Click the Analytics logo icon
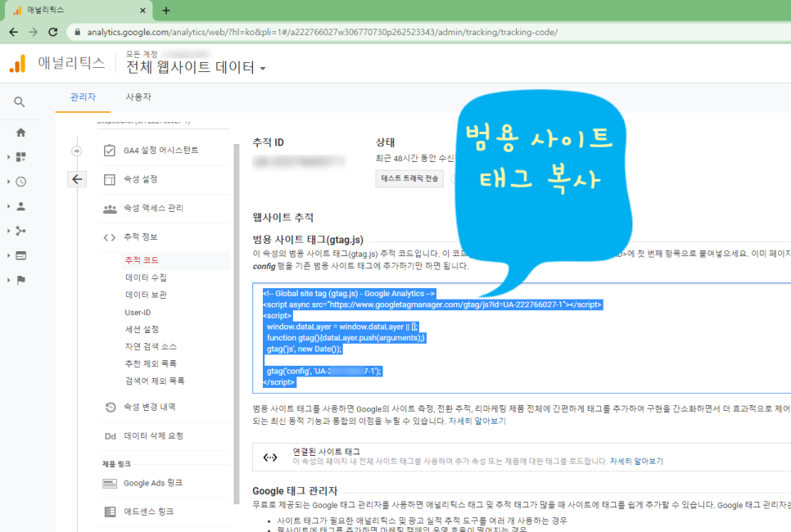 18,64
